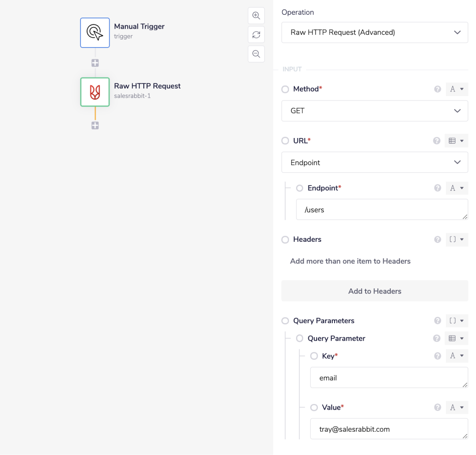Image resolution: width=476 pixels, height=455 pixels.
Task: Open the Operation dropdown showing Raw HTTP Request (Advanced)
Action: (x=375, y=32)
